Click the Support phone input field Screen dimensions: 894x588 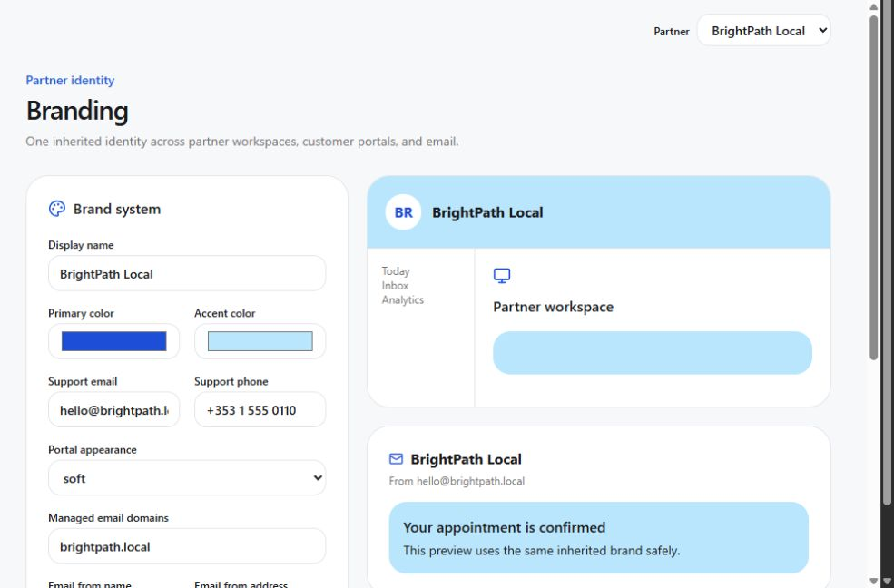pos(260,409)
